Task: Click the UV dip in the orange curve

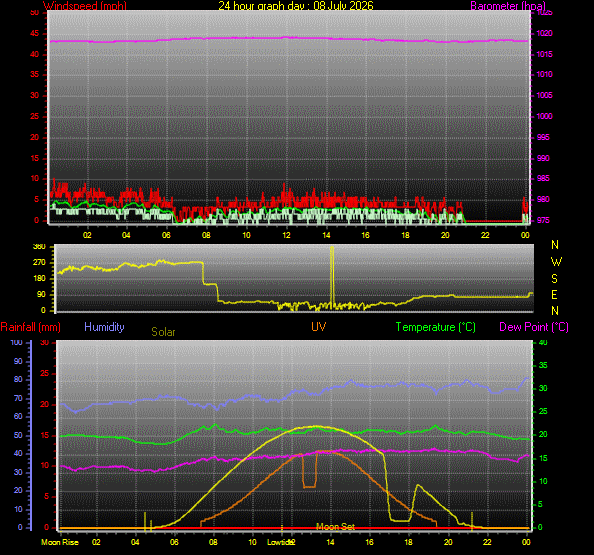Action: pos(310,472)
